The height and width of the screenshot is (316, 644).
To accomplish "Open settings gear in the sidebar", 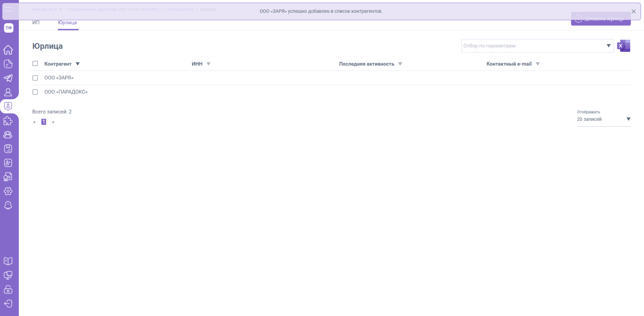I will click(8, 191).
